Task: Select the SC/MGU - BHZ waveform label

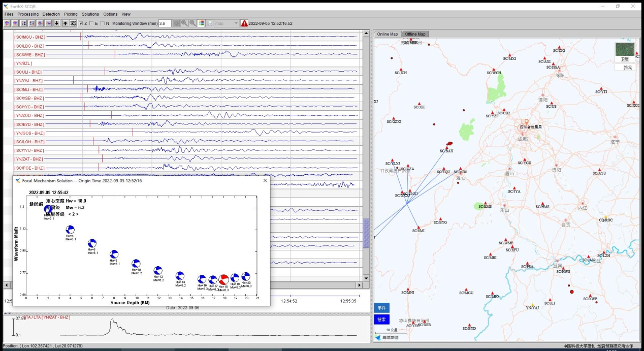Action: tap(30, 37)
